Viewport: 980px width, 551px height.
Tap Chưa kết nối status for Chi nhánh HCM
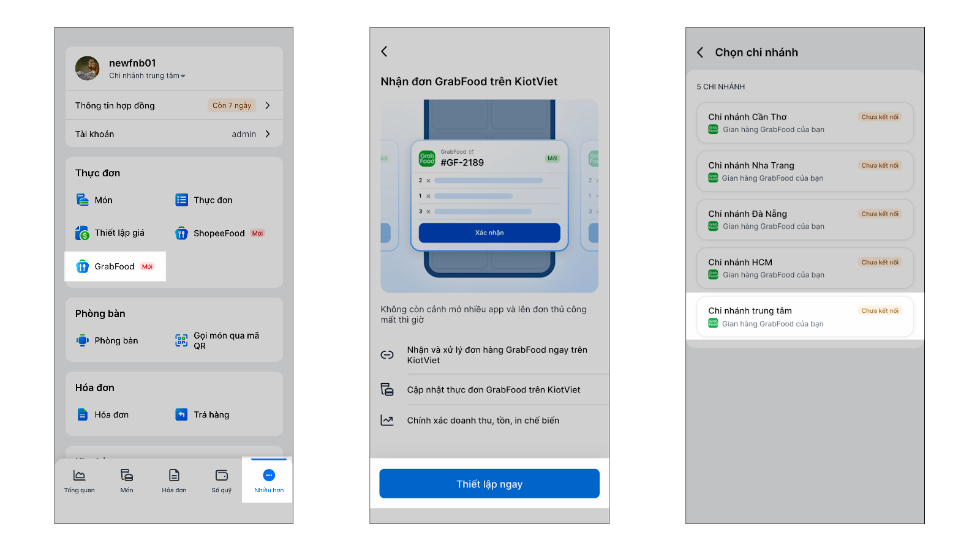click(880, 262)
